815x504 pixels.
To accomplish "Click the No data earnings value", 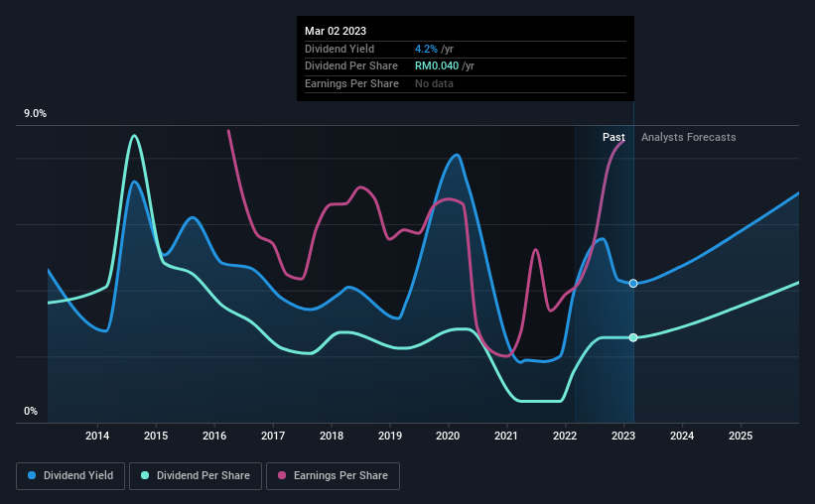I will point(434,83).
